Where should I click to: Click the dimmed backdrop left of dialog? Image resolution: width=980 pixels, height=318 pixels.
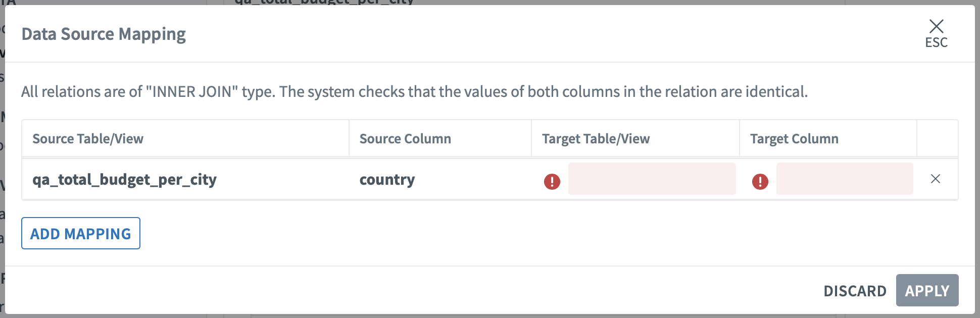click(2, 162)
